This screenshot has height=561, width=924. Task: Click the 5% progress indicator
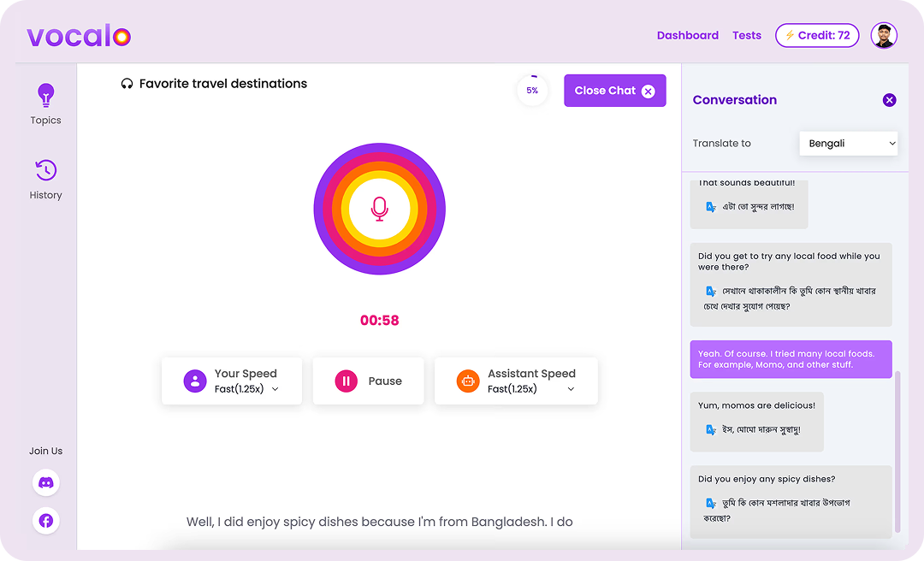[x=532, y=90]
